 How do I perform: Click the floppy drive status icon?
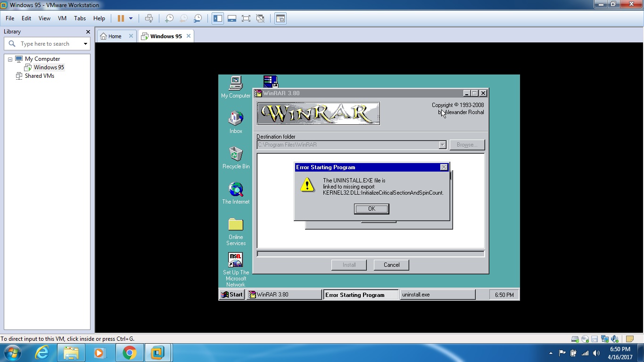pyautogui.click(x=594, y=339)
